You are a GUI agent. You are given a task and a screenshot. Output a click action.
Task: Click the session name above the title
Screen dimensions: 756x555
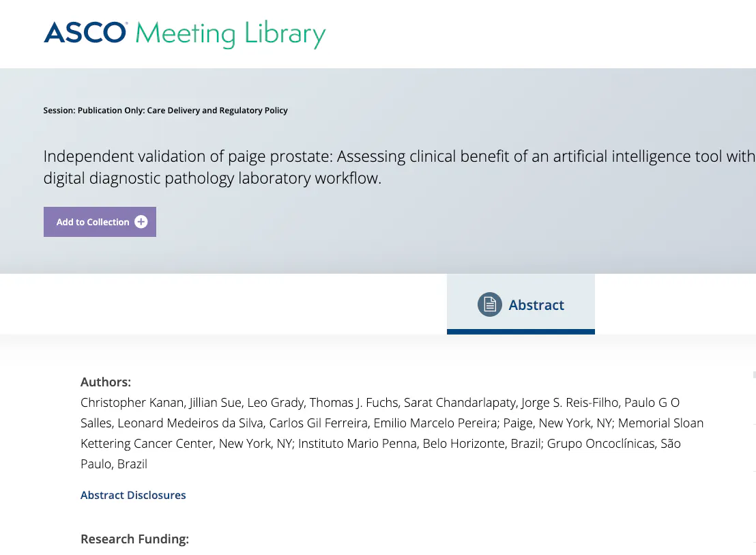point(165,111)
